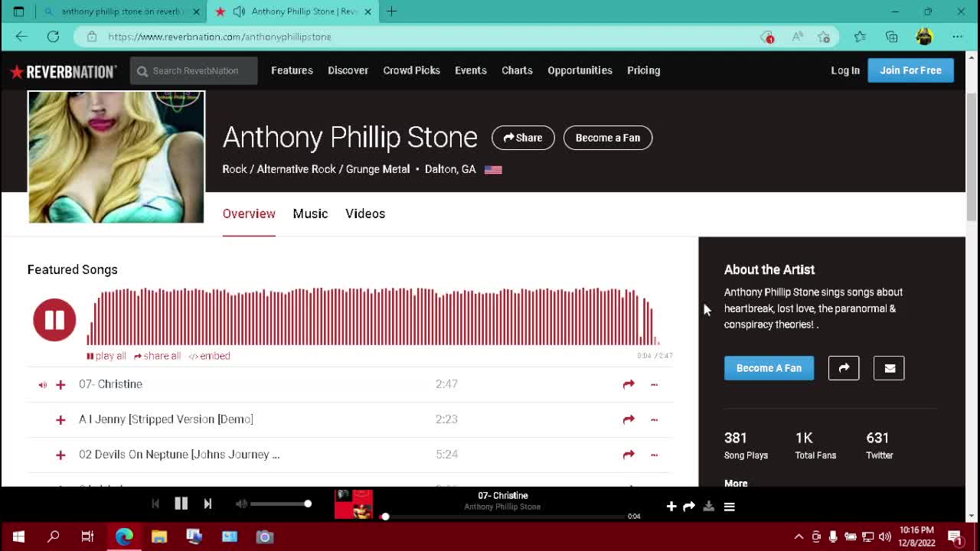
Task: Click the share arrow in the bottom player
Action: [689, 506]
